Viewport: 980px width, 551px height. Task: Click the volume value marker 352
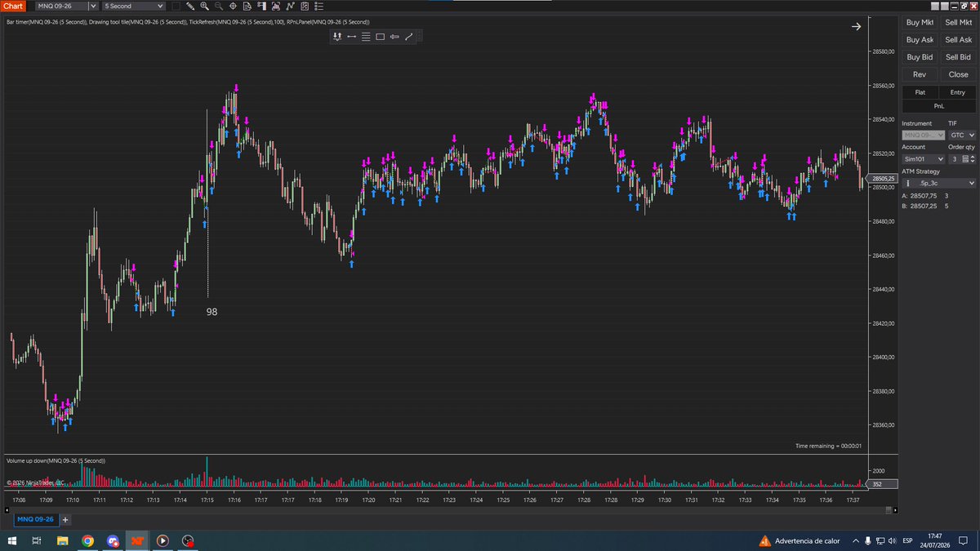[883, 484]
